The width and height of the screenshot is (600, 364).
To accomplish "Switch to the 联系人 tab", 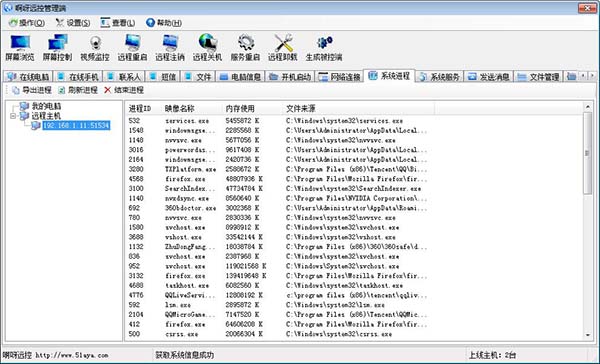I will [124, 77].
